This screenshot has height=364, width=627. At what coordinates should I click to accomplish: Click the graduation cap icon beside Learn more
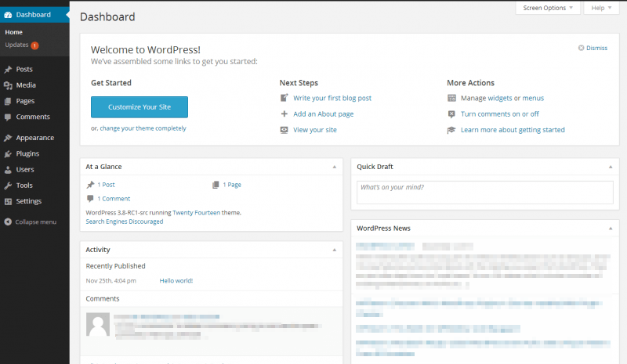tap(451, 130)
